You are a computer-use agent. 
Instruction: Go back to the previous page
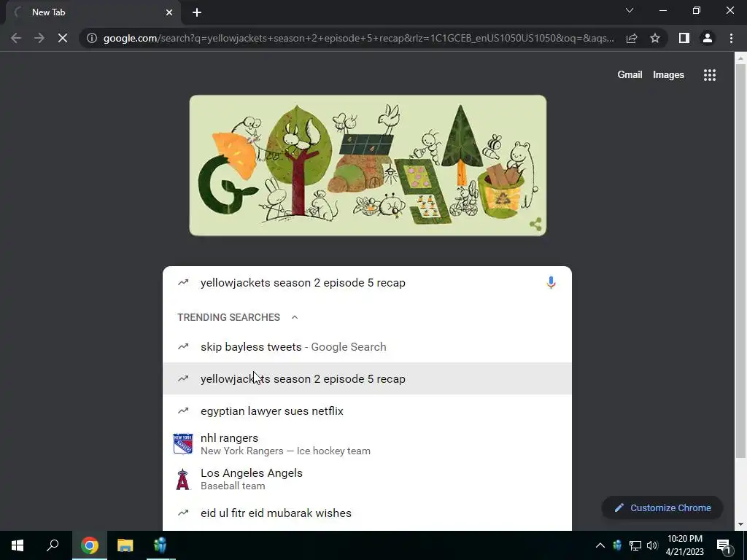16,38
